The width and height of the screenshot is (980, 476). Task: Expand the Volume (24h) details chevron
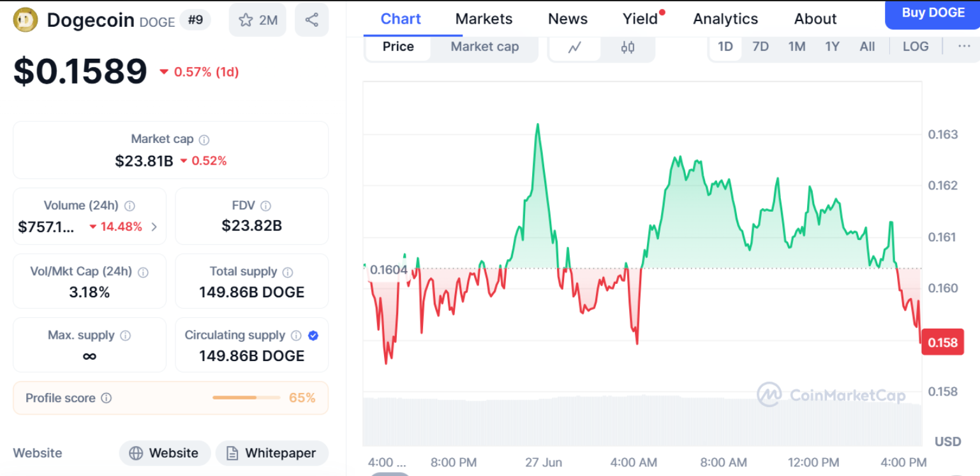click(x=154, y=227)
